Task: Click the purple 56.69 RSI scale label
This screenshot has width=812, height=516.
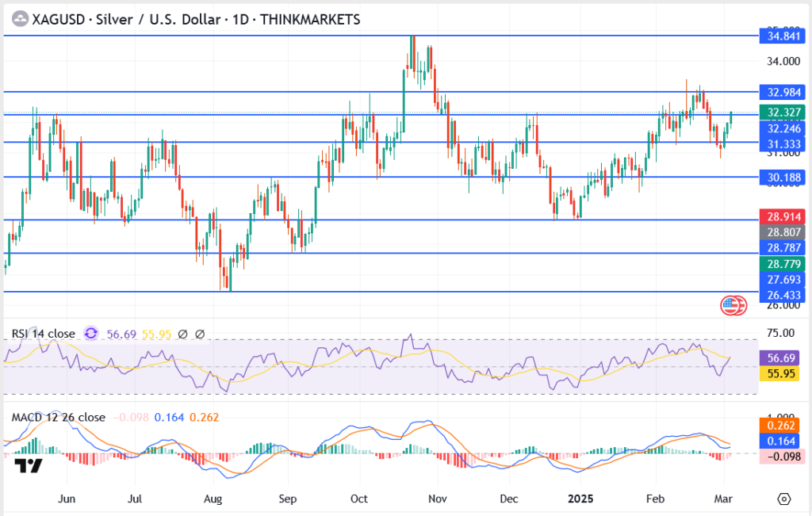Action: tap(782, 357)
